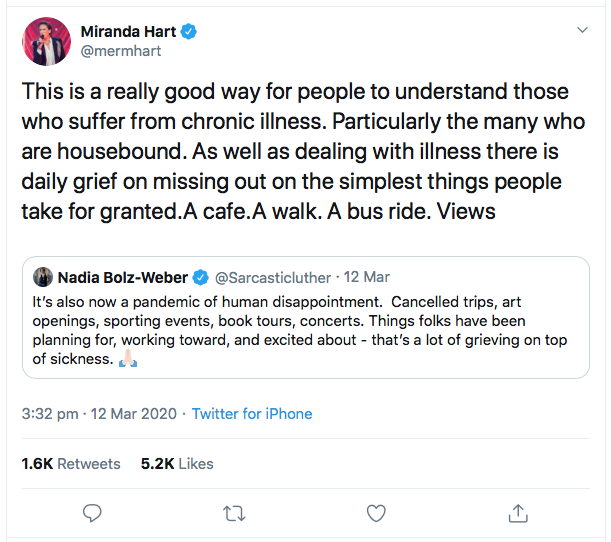Open Nadia Bolz-Weber's small avatar
The image size is (611, 542).
coord(43,277)
